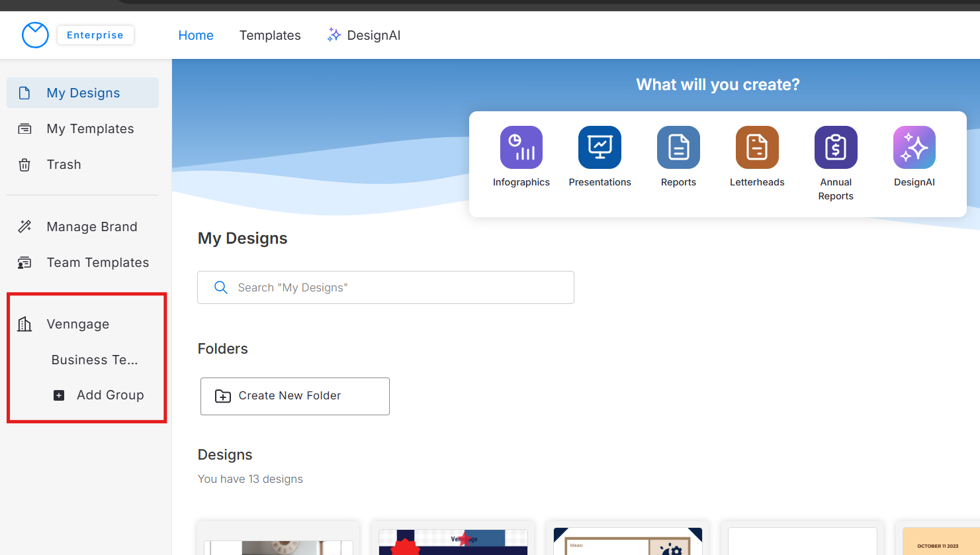Select the Annual Reports icon

(835, 147)
